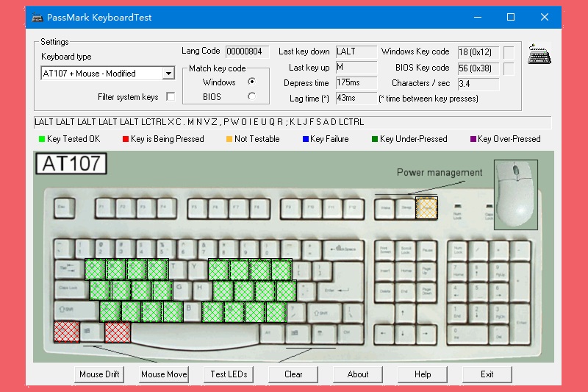This screenshot has width=588, height=392.
Task: Click the keyboard icon beside the key codes
Action: (539, 54)
